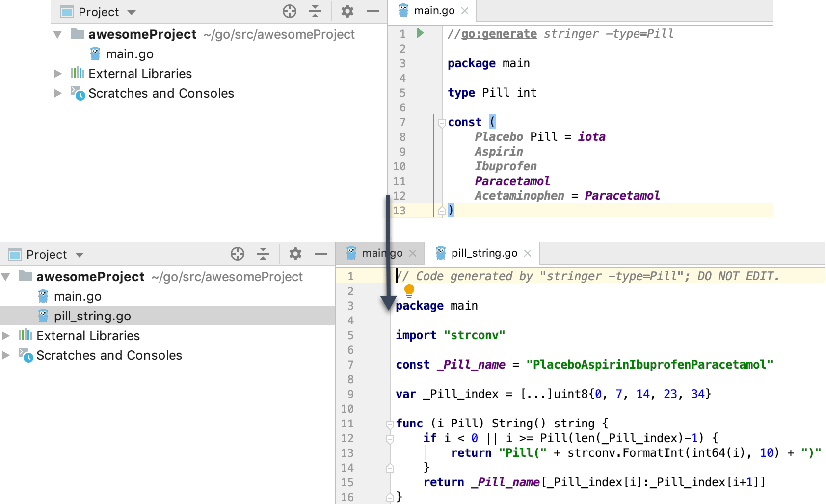
Task: Click Scratches and Consoles icon in upper panel
Action: 78,93
